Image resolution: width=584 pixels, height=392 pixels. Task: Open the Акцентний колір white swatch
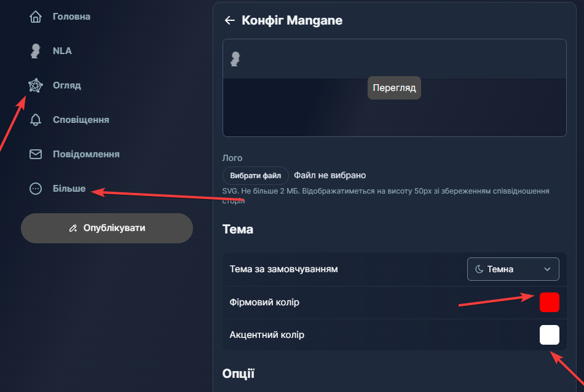tap(549, 334)
